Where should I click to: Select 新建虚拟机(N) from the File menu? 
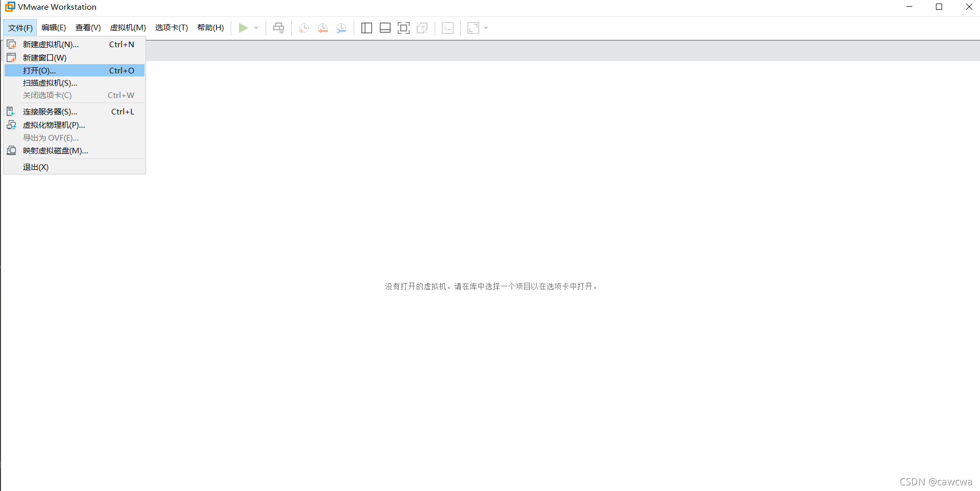click(x=50, y=44)
